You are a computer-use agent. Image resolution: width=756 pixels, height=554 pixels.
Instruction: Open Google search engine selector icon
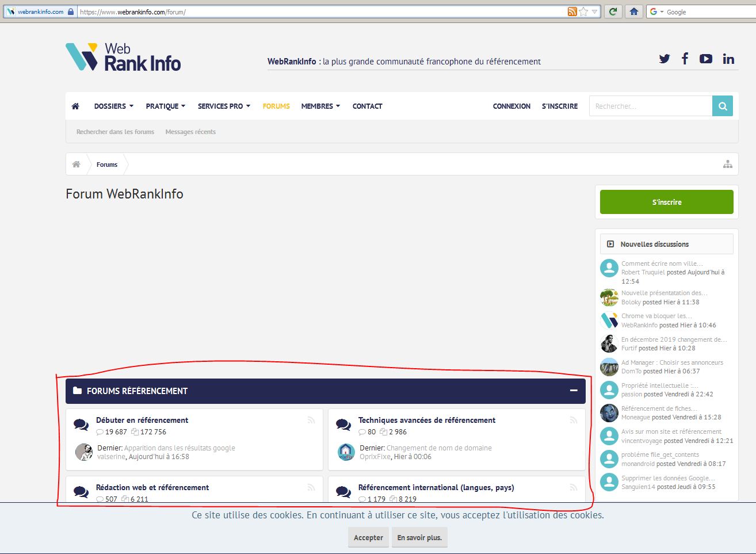[654, 12]
